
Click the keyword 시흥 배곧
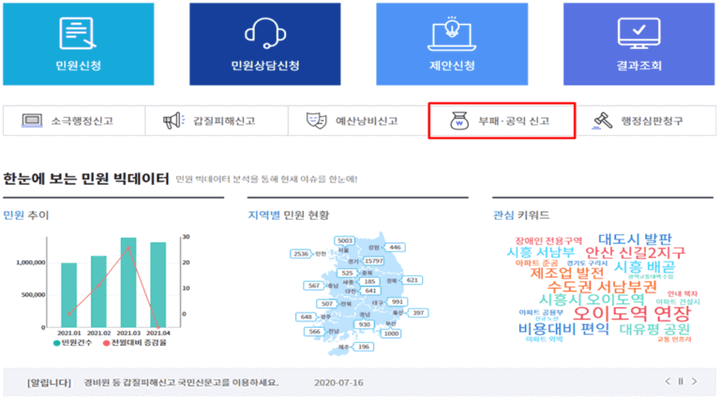[644, 266]
